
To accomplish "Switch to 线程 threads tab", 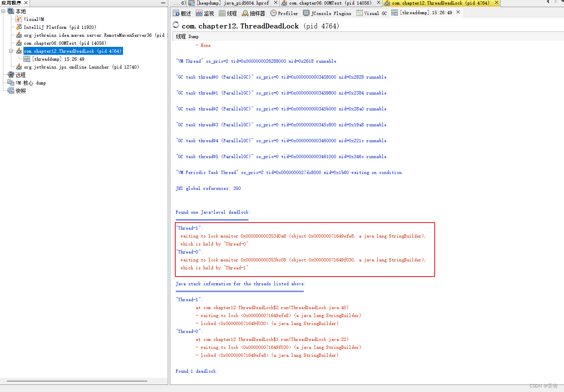I will (x=228, y=13).
